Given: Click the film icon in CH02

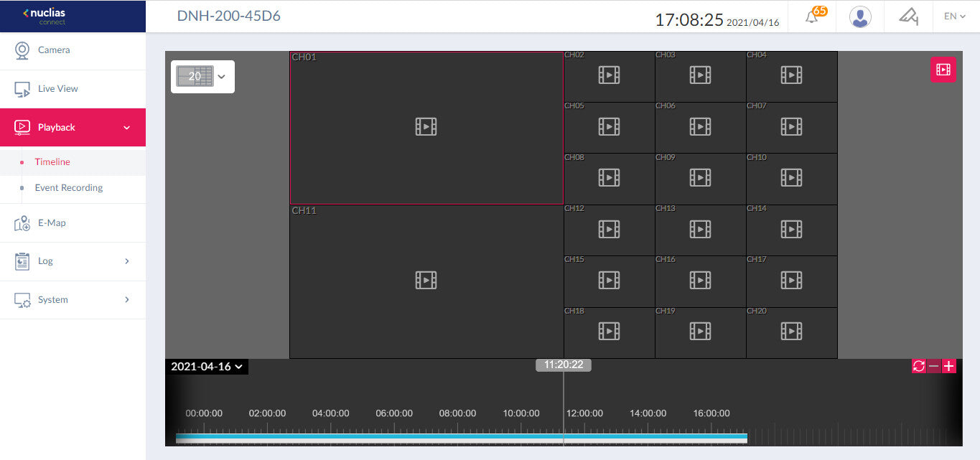Looking at the screenshot, I should [609, 75].
